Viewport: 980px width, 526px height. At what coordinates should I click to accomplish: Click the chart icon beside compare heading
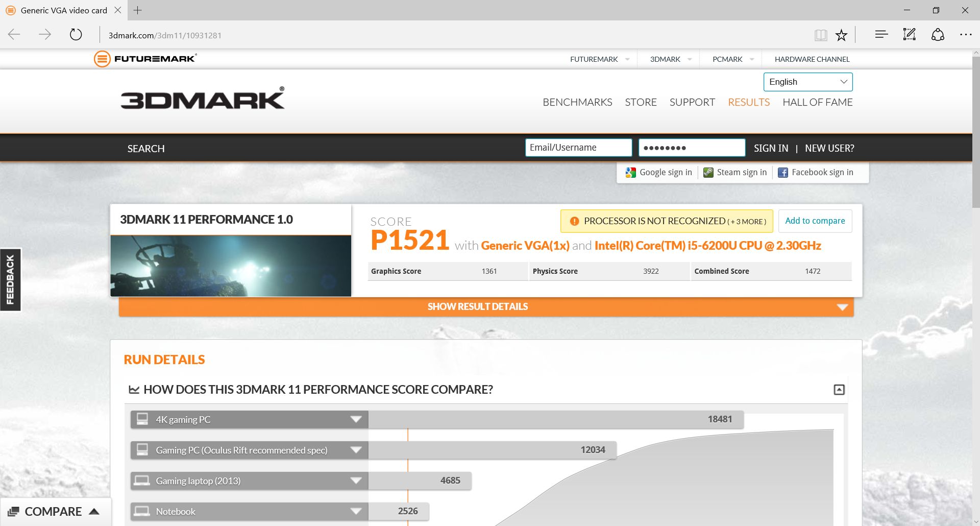(134, 390)
